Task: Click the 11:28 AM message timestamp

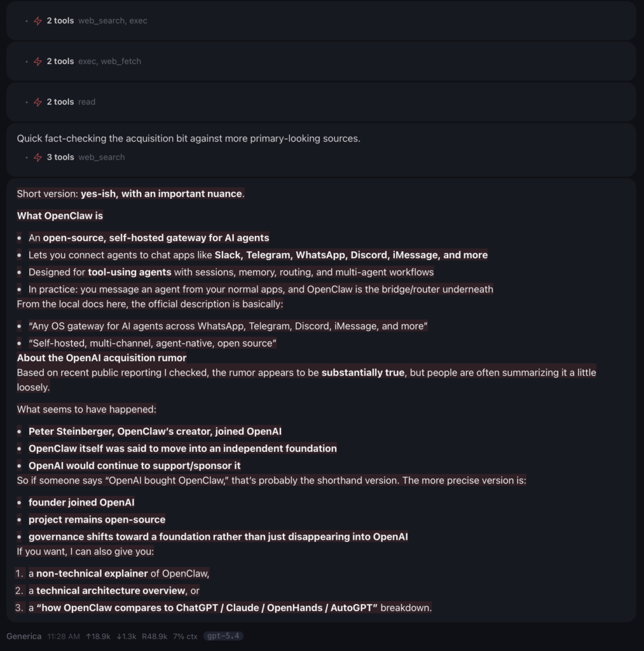Action: (x=64, y=636)
